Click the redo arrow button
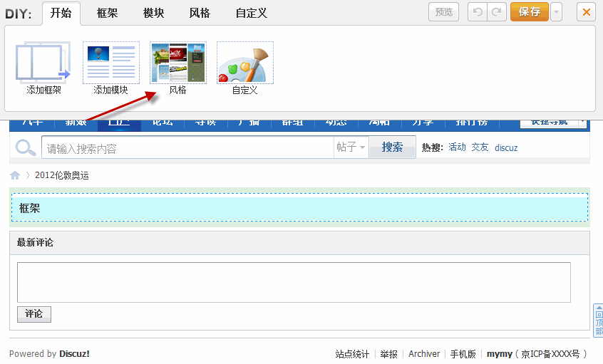Screen dimensions: 603x364 497,12
